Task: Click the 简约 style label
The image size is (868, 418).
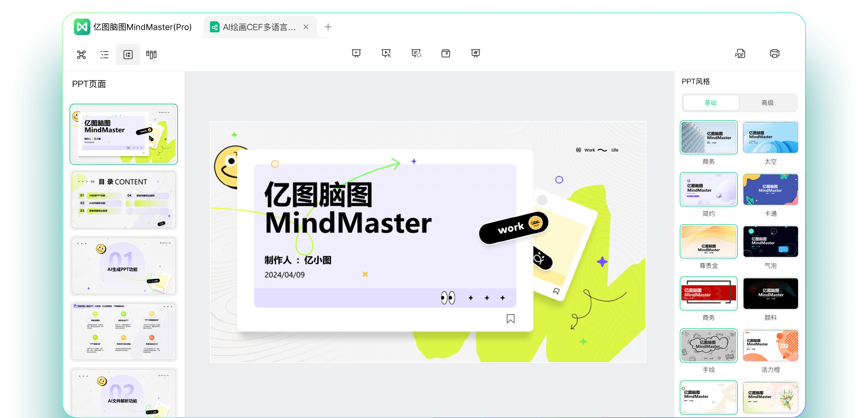Action: pos(709,213)
